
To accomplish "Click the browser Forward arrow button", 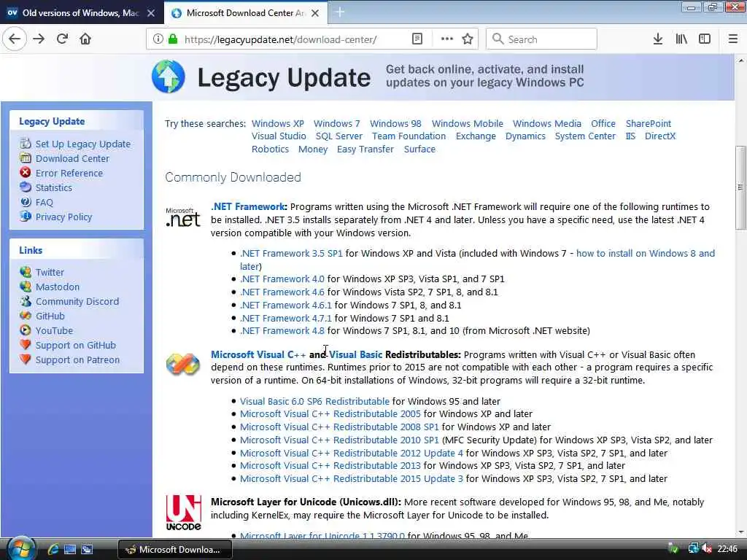I will (x=39, y=39).
